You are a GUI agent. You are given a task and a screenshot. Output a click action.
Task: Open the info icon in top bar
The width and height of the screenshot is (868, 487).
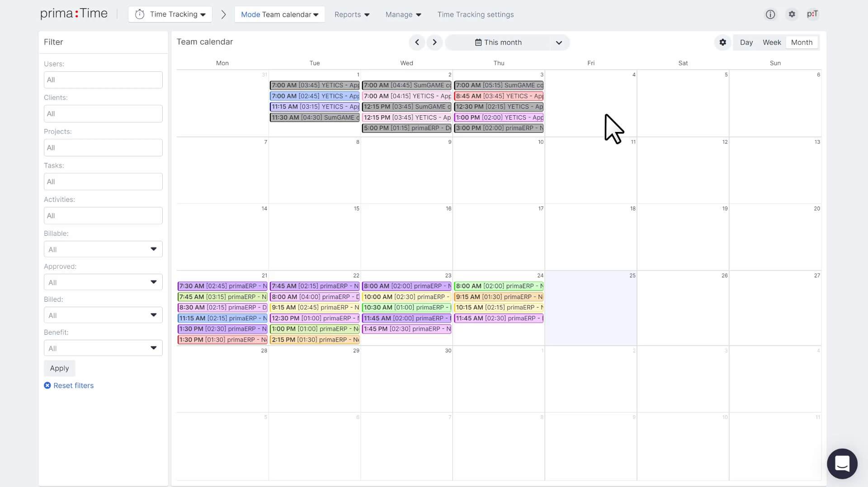pyautogui.click(x=770, y=14)
